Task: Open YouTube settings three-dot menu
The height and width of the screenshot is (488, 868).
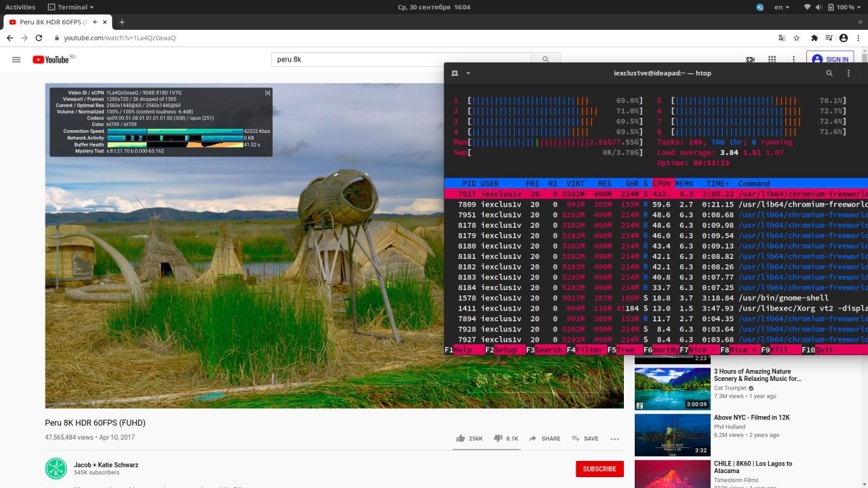Action: pyautogui.click(x=792, y=60)
